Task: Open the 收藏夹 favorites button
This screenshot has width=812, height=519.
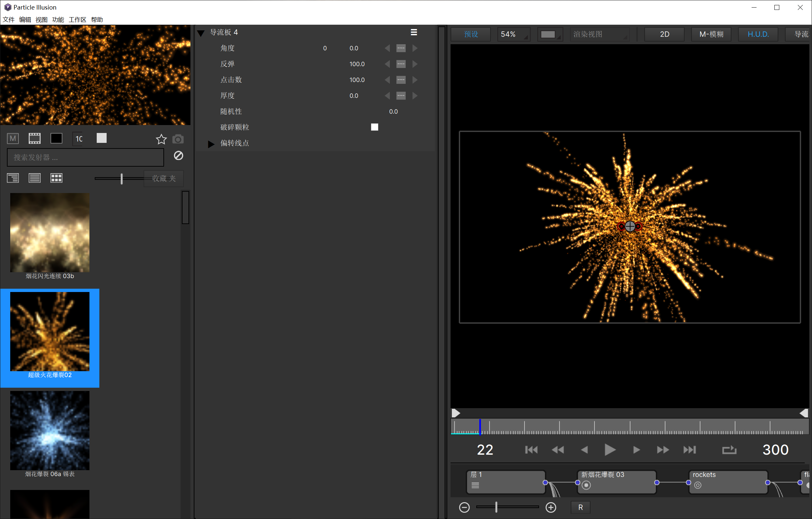Action: tap(164, 178)
